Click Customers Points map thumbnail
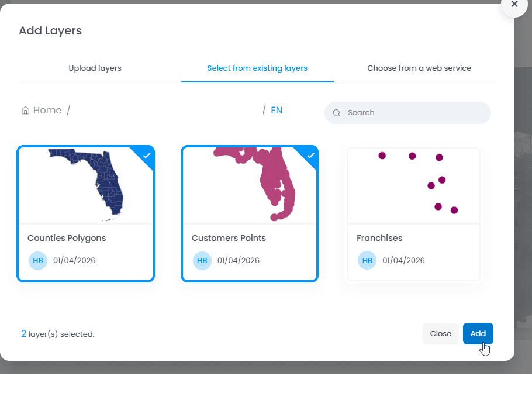 [250, 185]
